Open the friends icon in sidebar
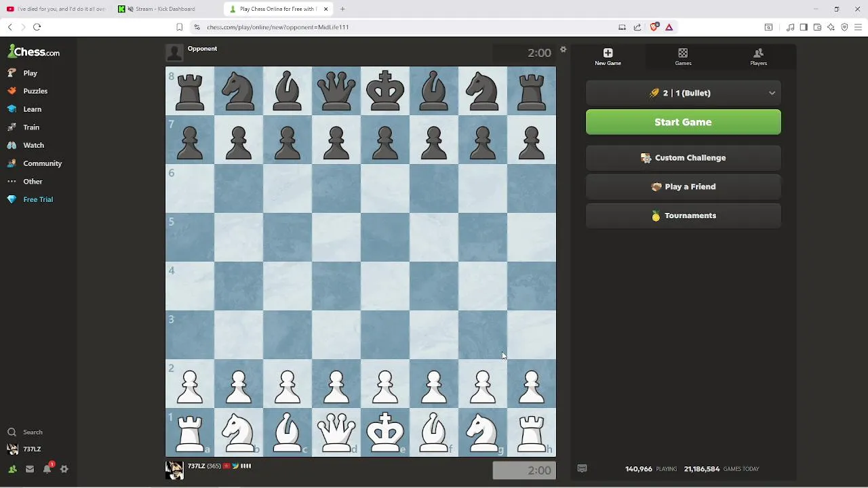The image size is (868, 488). pyautogui.click(x=12, y=469)
